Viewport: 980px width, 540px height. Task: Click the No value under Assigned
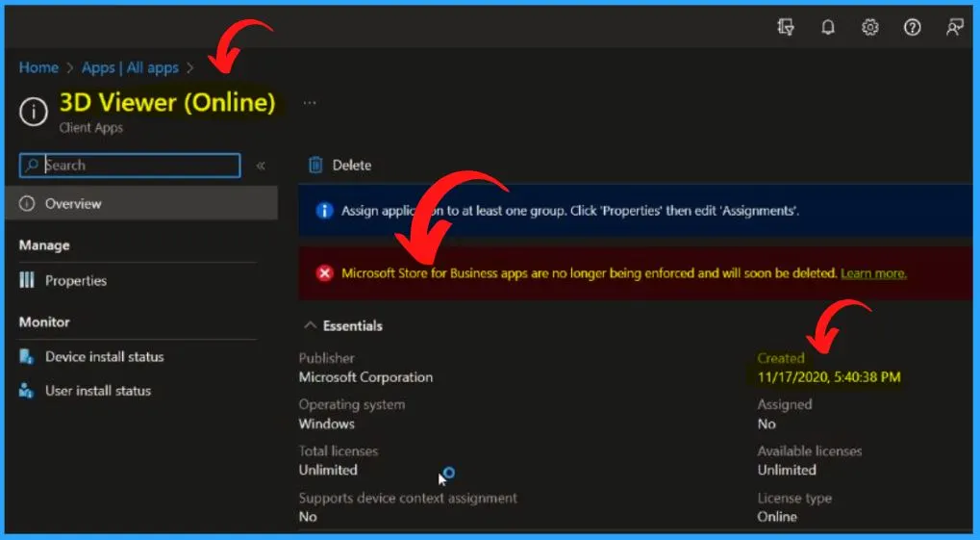point(766,424)
